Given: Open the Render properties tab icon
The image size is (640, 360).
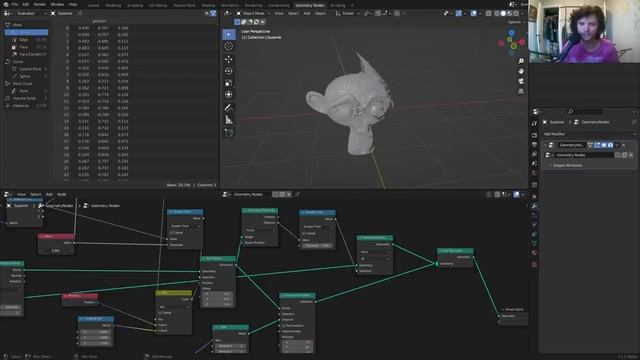Looking at the screenshot, I should pyautogui.click(x=534, y=135).
